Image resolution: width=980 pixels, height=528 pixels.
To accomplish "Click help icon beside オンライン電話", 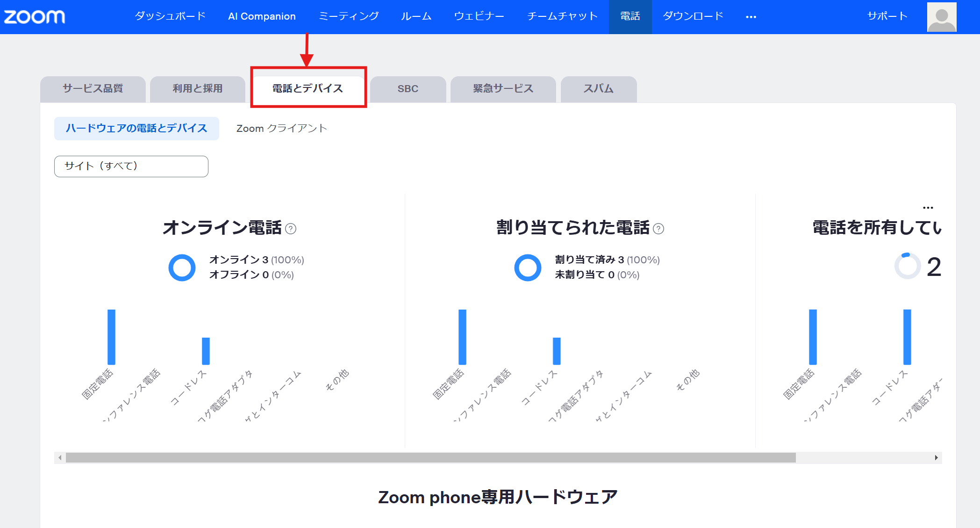I will (291, 229).
